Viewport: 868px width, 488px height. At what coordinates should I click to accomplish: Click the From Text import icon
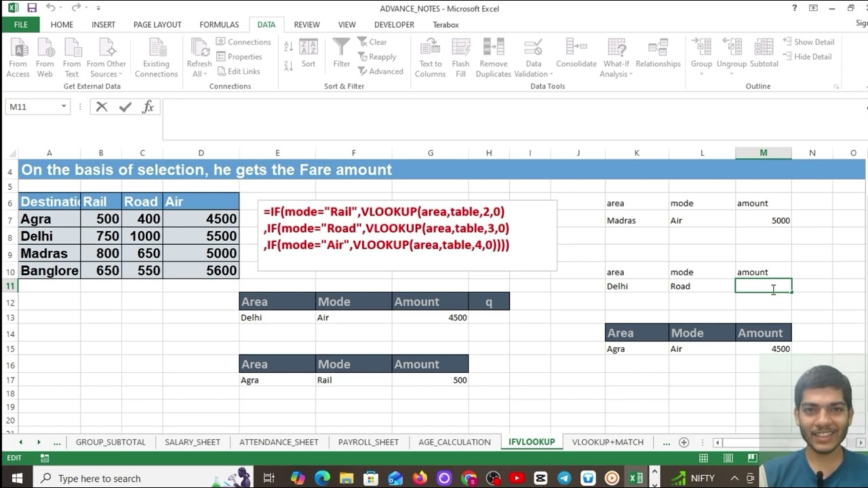tap(71, 58)
